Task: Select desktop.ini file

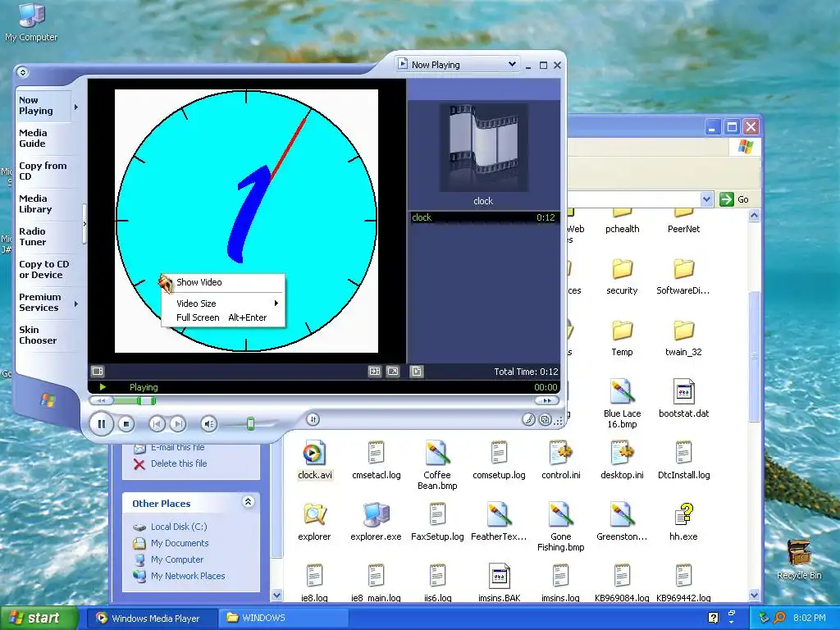Action: tap(622, 461)
